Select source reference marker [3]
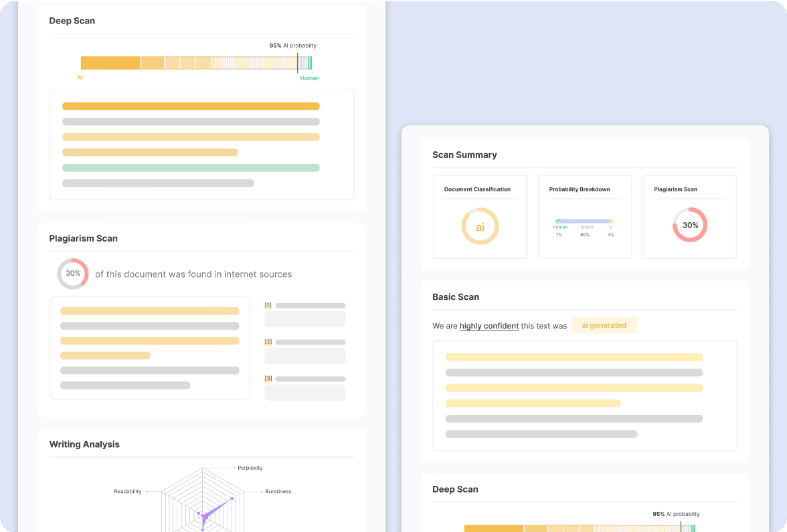Viewport: 787px width, 532px height. pyautogui.click(x=268, y=379)
